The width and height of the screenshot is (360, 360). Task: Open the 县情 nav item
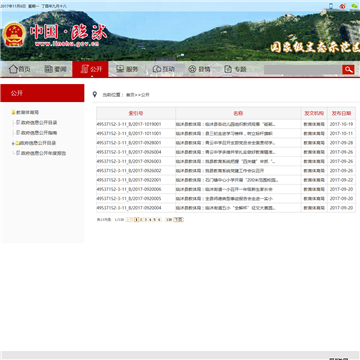tap(199, 69)
